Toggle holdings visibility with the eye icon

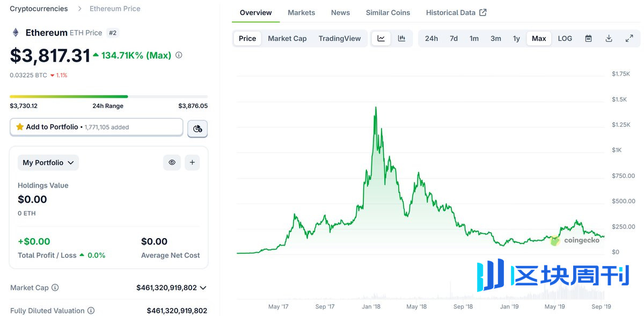[172, 162]
